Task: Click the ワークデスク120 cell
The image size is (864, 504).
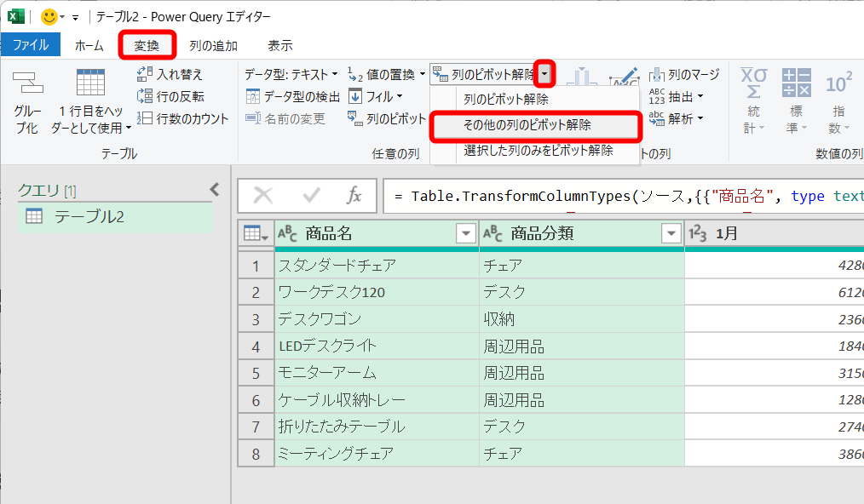Action: coord(377,292)
